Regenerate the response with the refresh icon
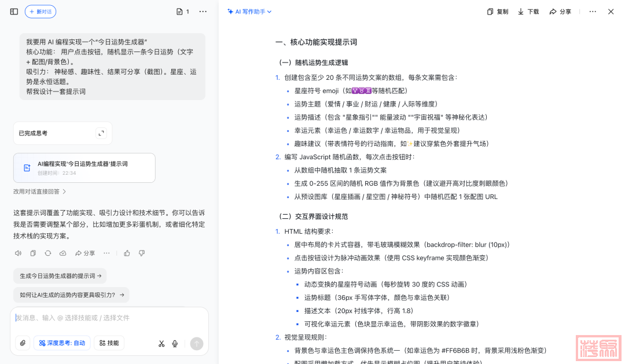This screenshot has width=625, height=364. pyautogui.click(x=48, y=253)
